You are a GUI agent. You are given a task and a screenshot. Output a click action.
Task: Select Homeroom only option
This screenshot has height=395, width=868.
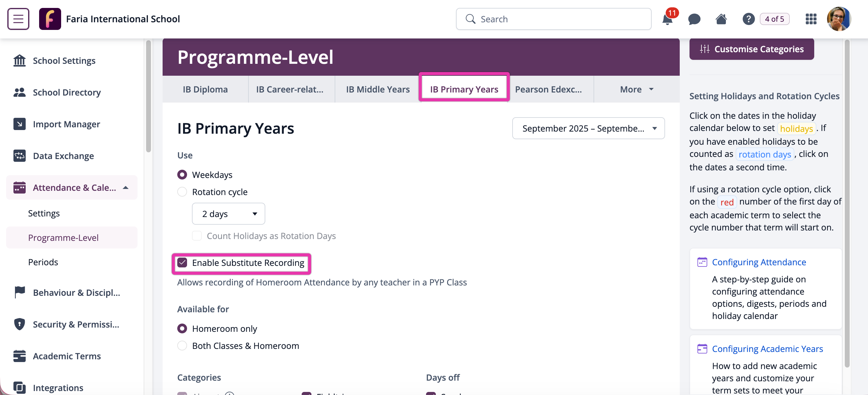coord(182,328)
